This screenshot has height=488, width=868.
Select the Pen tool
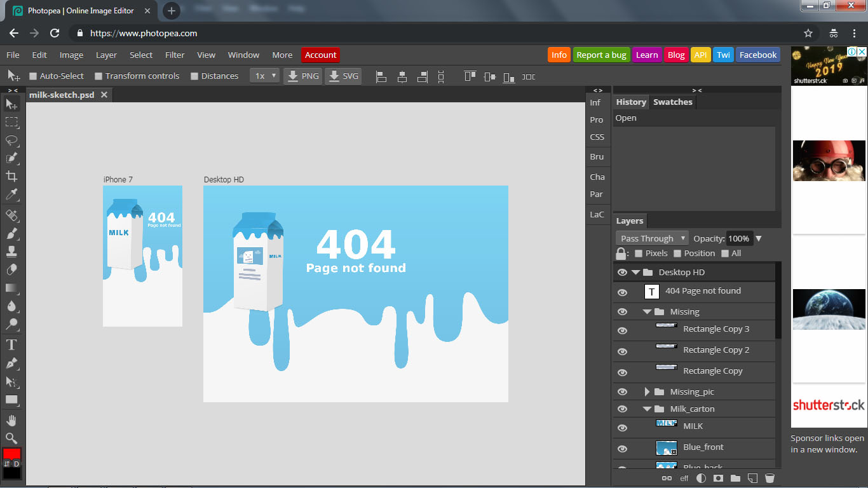[11, 363]
